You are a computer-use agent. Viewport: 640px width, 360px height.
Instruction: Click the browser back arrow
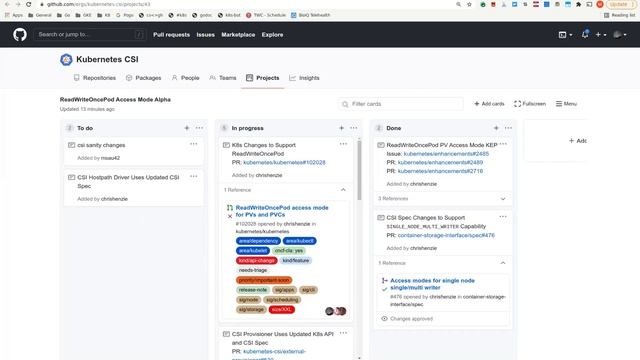pos(7,4)
